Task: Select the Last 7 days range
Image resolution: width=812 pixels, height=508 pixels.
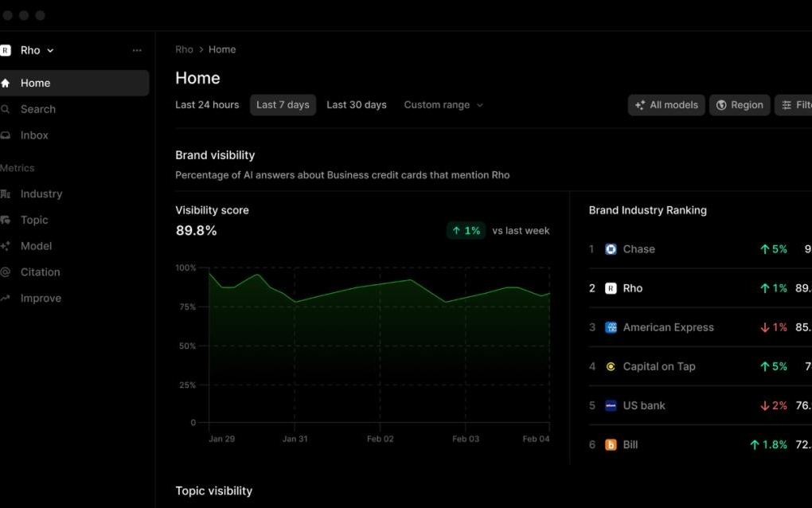Action: click(x=283, y=104)
